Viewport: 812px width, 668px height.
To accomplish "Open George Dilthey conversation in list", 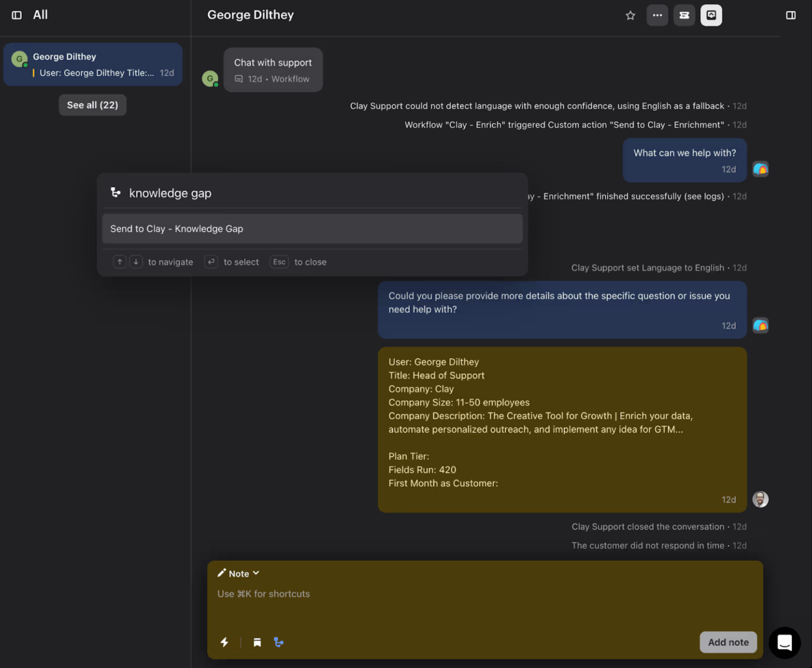I will [93, 64].
